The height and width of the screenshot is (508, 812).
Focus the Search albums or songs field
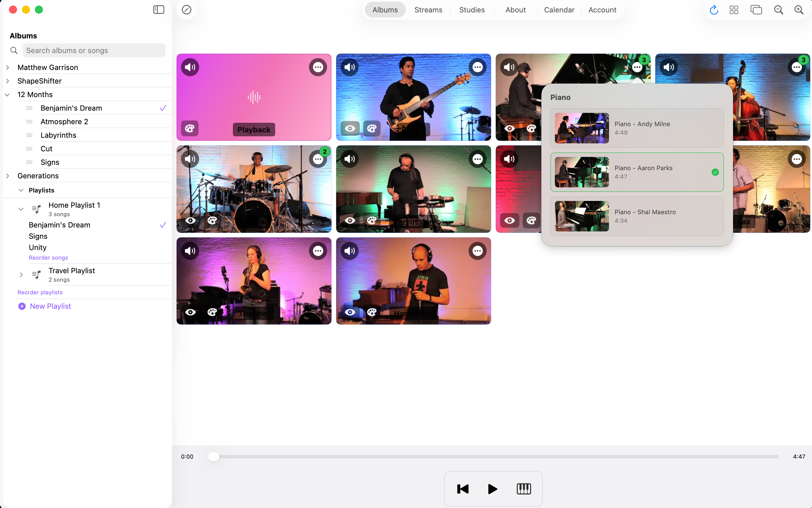(94, 51)
